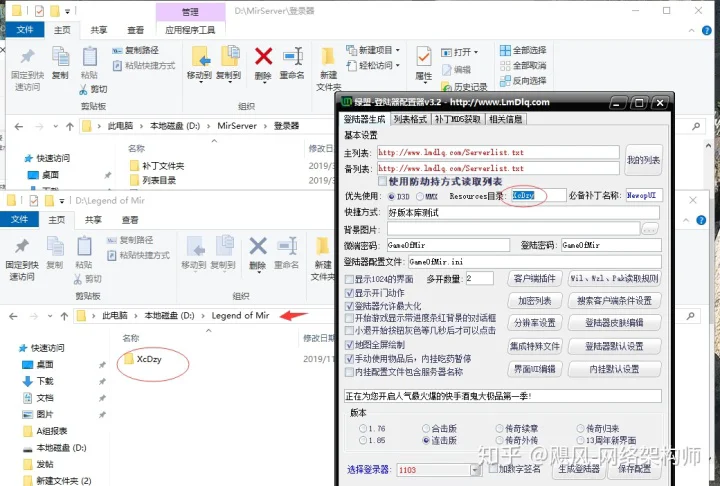720x486 pixels.
Task: Enable 使用防劫持方式读取列表 checkbox
Action: 383,182
